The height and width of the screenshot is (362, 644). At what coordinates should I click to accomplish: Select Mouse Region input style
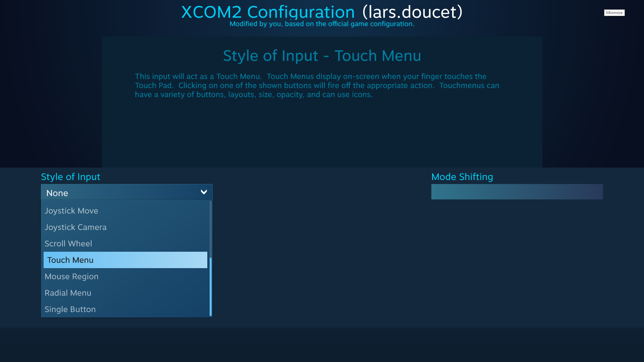[126, 276]
